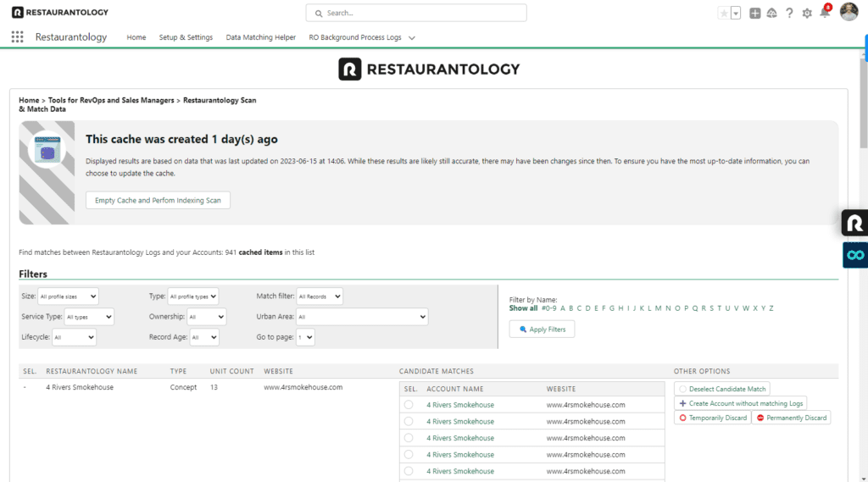
Task: Select fourth 4 Rivers Smokehouse candidate radio
Action: [409, 454]
